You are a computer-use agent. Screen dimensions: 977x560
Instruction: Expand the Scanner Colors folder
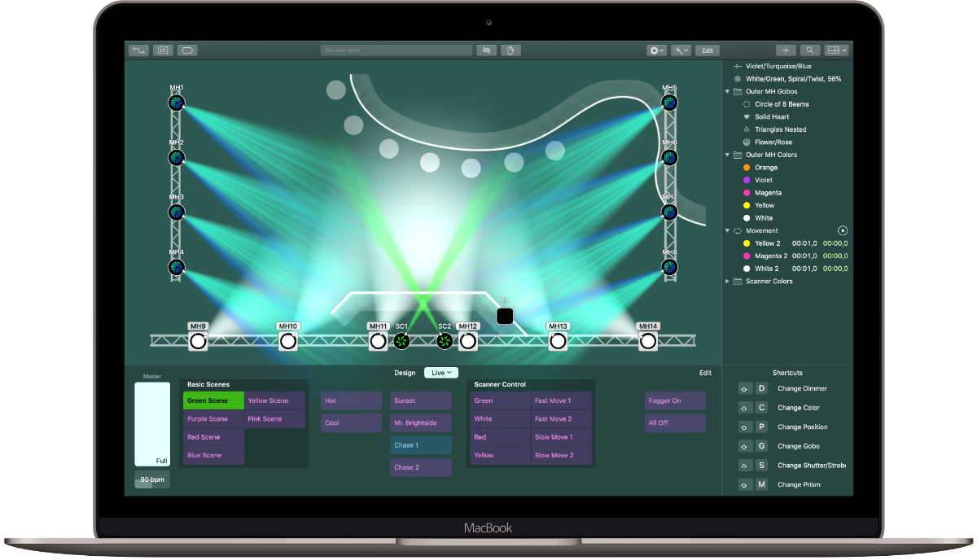(x=728, y=282)
